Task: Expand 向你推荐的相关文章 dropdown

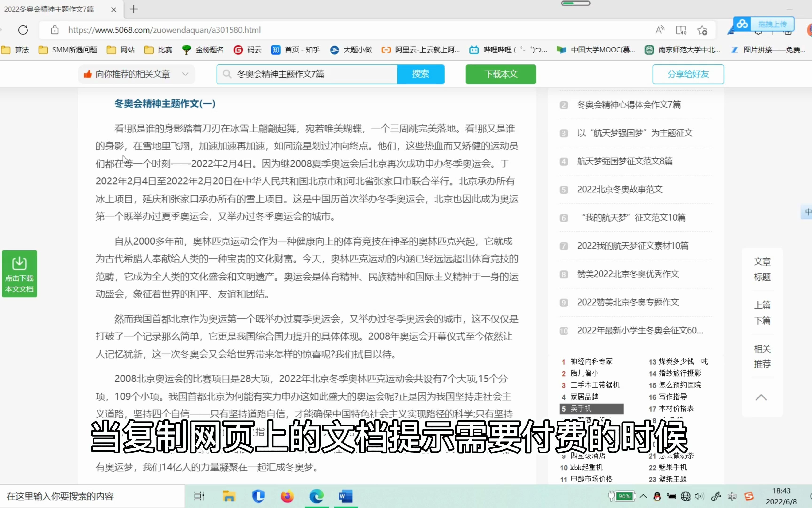Action: (x=137, y=74)
